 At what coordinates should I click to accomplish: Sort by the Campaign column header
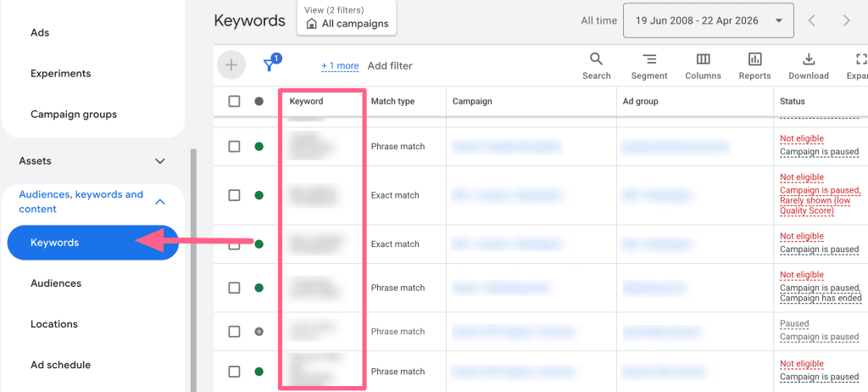[x=471, y=102]
